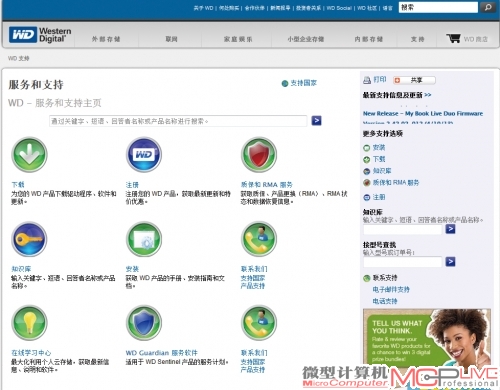Open the 小型企业存储 navigation menu
This screenshot has height=390, width=500.
click(306, 39)
